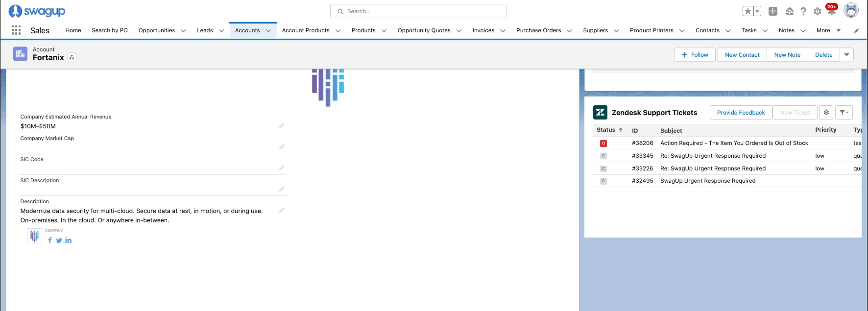
Task: Click Delete account button
Action: click(x=823, y=55)
